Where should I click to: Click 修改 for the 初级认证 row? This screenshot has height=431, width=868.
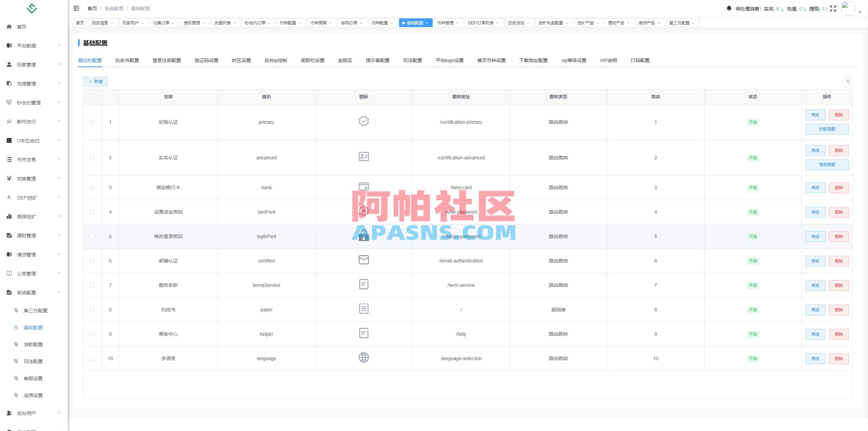point(815,115)
